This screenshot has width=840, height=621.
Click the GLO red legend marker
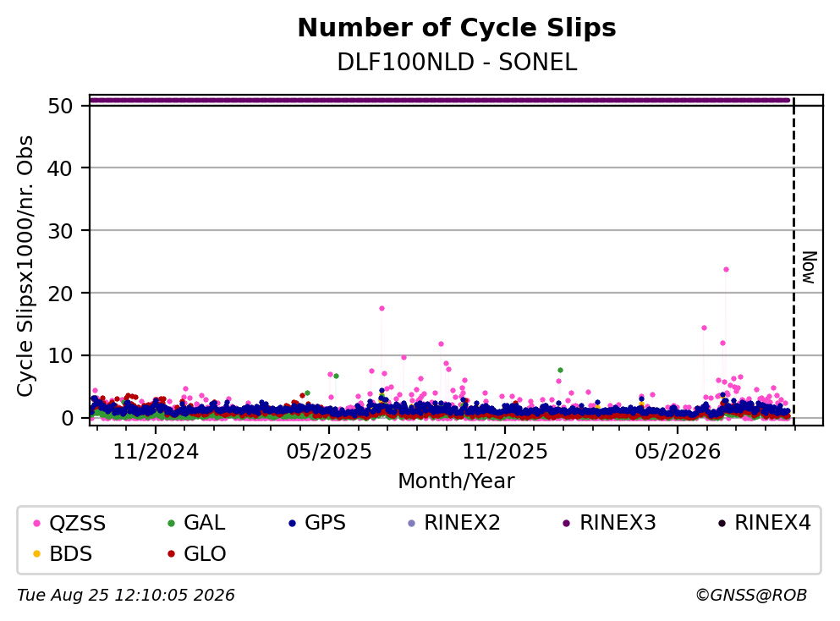click(x=172, y=554)
